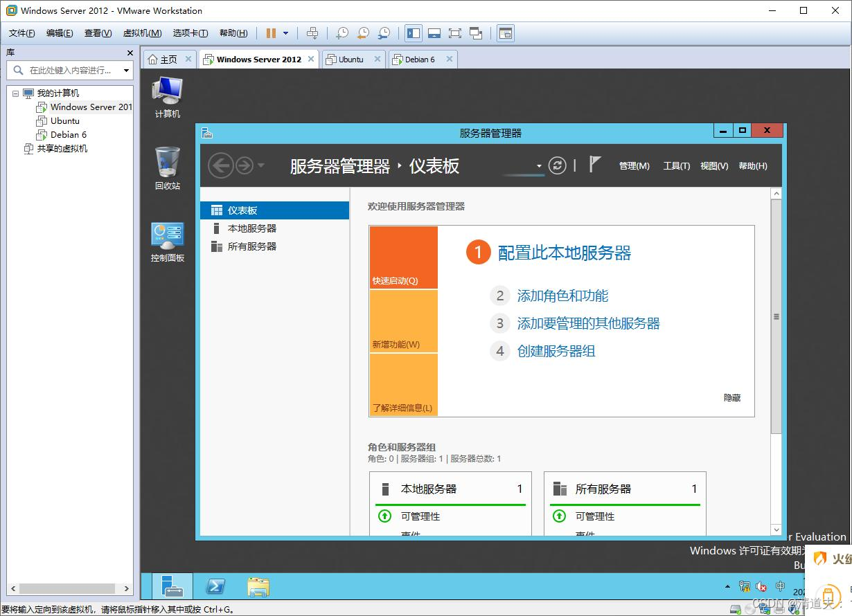Select the 新增功能(W) tile
The image size is (852, 616).
[404, 321]
